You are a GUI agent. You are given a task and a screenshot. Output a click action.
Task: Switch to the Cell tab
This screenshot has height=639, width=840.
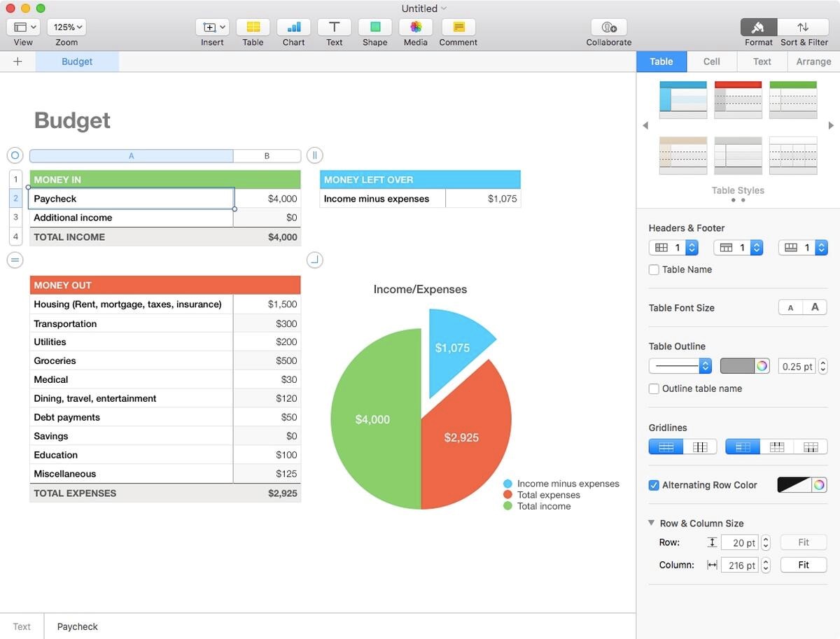pos(711,62)
